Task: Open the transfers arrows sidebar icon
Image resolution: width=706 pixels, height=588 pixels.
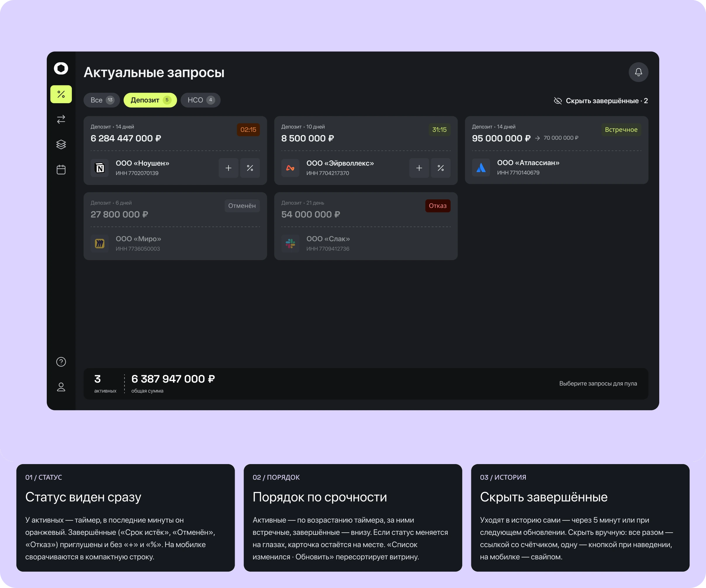Action: (x=61, y=119)
